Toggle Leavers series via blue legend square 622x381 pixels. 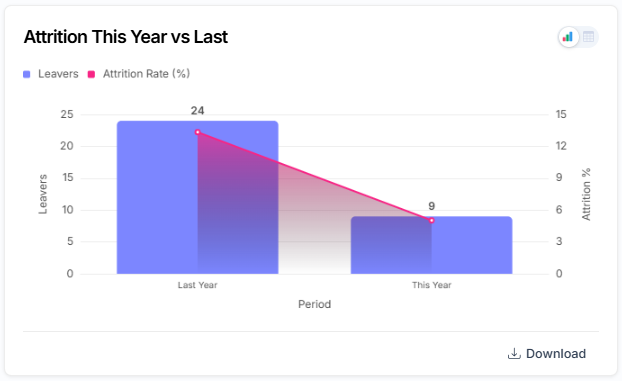point(27,74)
